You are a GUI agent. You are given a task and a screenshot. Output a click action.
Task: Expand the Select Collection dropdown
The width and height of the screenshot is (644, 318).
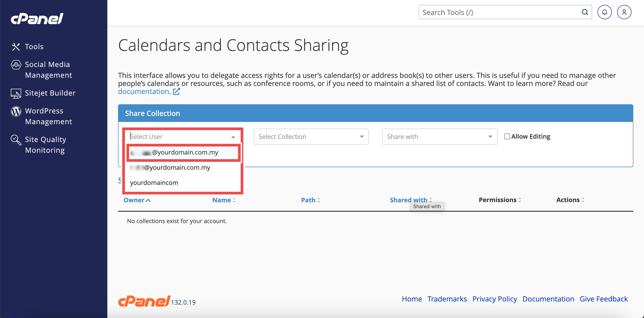pyautogui.click(x=311, y=137)
